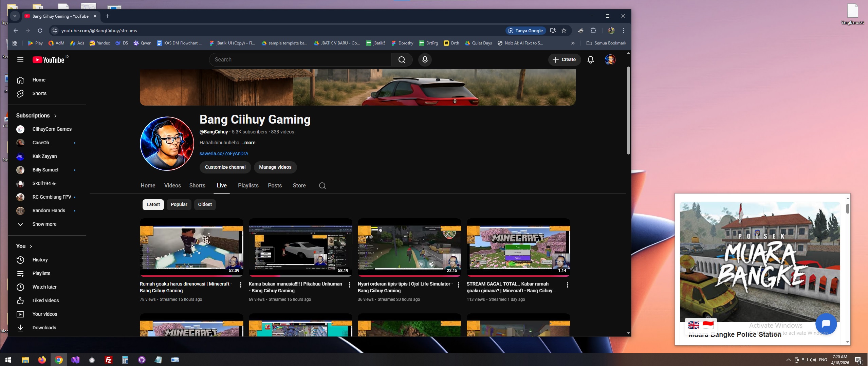This screenshot has width=868, height=366.
Task: Open Downloads in the sidebar
Action: point(47,328)
